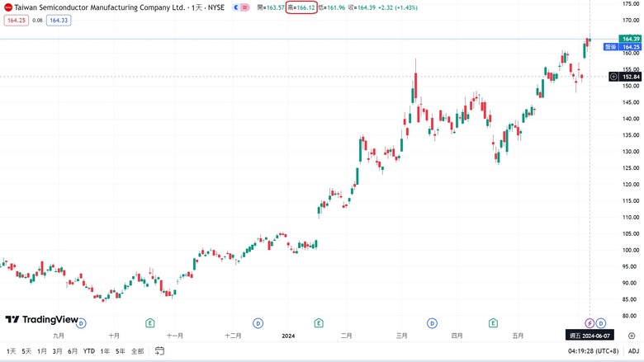Click the purple lightning event marker

tap(590, 323)
